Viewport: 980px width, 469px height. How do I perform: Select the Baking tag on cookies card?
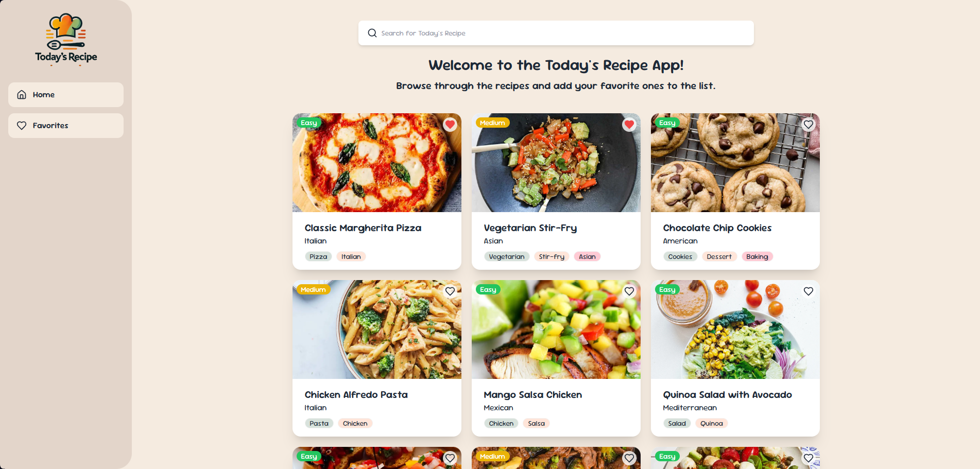pyautogui.click(x=757, y=257)
